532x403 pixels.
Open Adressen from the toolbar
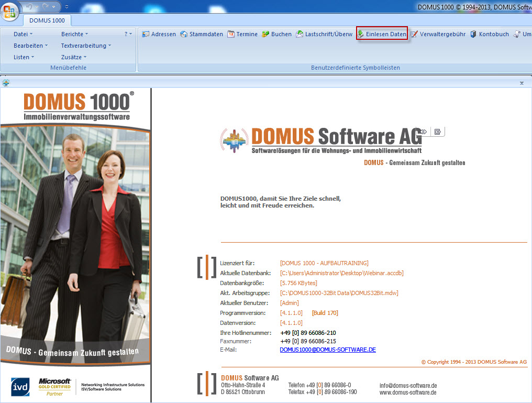tap(159, 34)
